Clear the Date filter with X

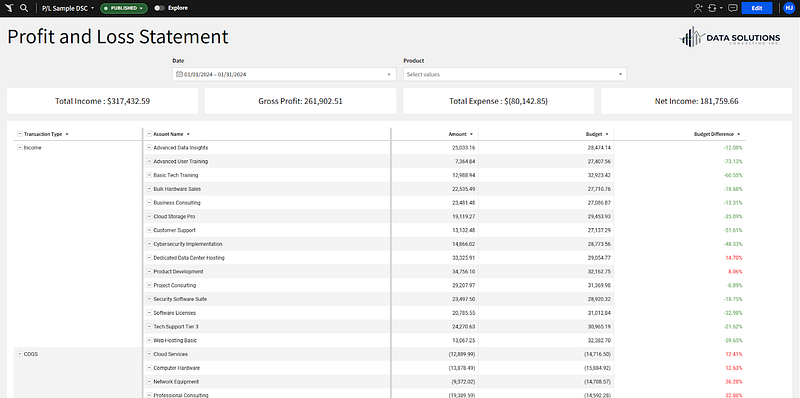click(x=389, y=74)
